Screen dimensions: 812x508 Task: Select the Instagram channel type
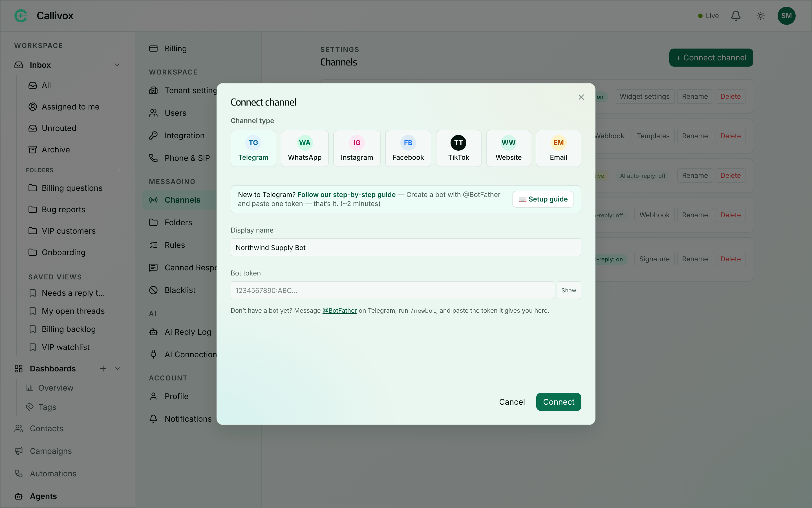[x=357, y=148]
